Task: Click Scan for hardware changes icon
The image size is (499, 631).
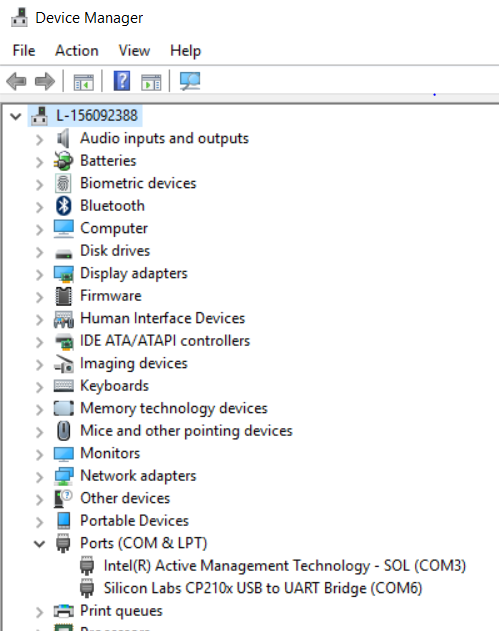Action: pyautogui.click(x=190, y=81)
